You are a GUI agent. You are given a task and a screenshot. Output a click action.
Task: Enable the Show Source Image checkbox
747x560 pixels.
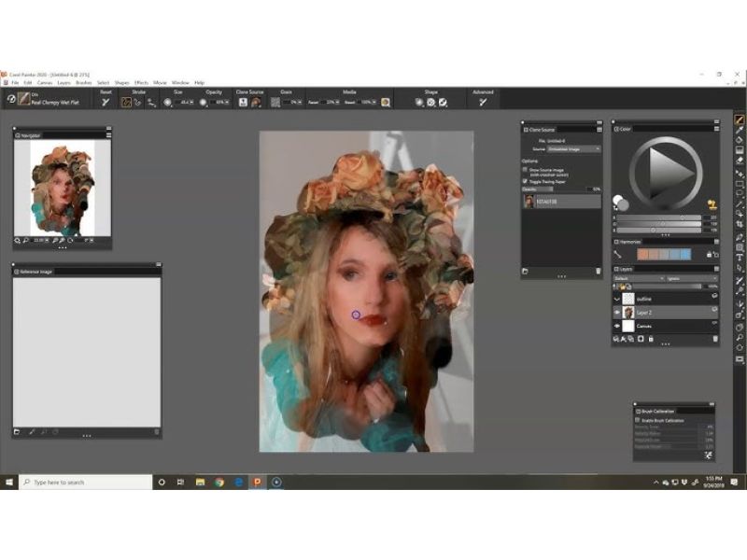pyautogui.click(x=524, y=170)
